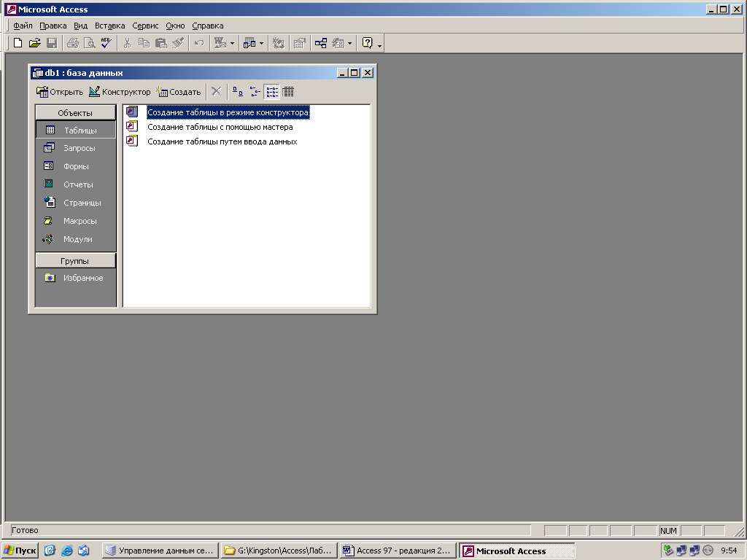Click the Cut scissors icon
Image resolution: width=747 pixels, height=560 pixels.
click(x=127, y=43)
